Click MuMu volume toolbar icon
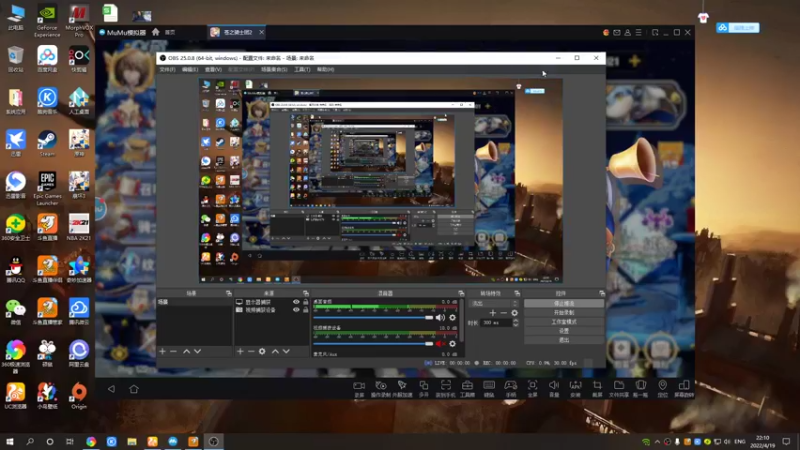Screen dimensions: 800x450 point(554,388)
